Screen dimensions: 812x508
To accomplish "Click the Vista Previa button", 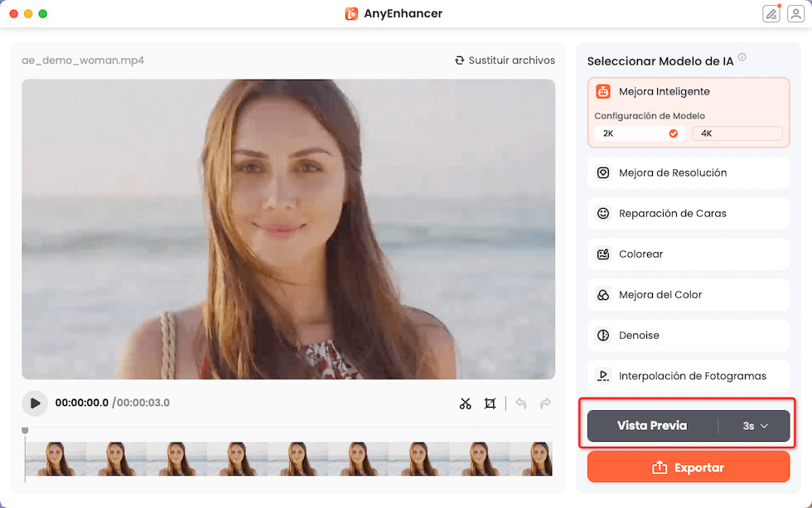I will pyautogui.click(x=650, y=425).
